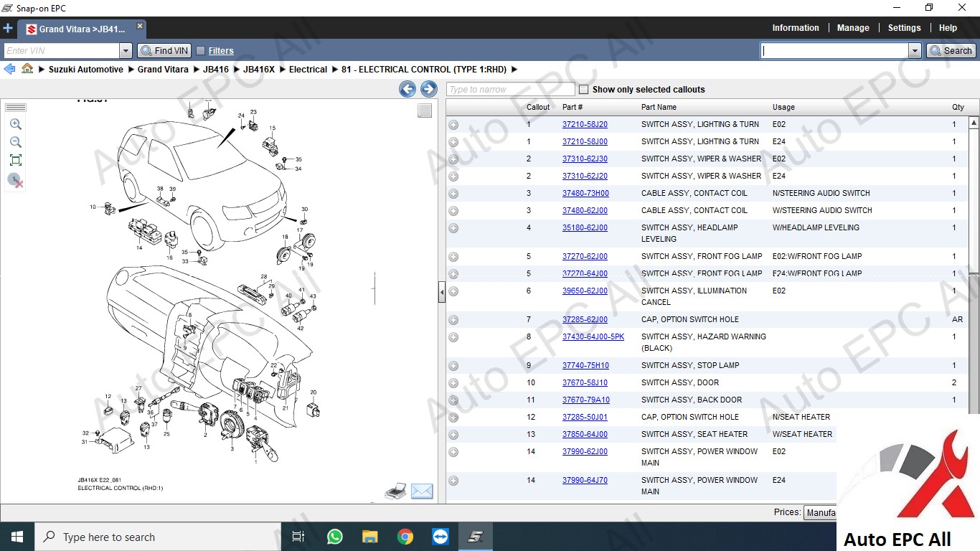Click the parts list vertical scrollbar track
The height and width of the screenshot is (551, 980).
(974, 344)
